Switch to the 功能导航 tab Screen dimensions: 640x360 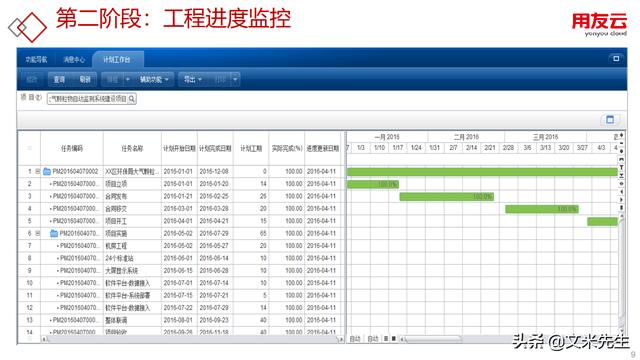click(36, 60)
